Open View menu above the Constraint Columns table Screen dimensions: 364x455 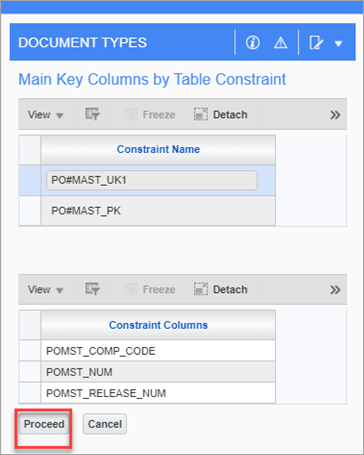pyautogui.click(x=45, y=289)
